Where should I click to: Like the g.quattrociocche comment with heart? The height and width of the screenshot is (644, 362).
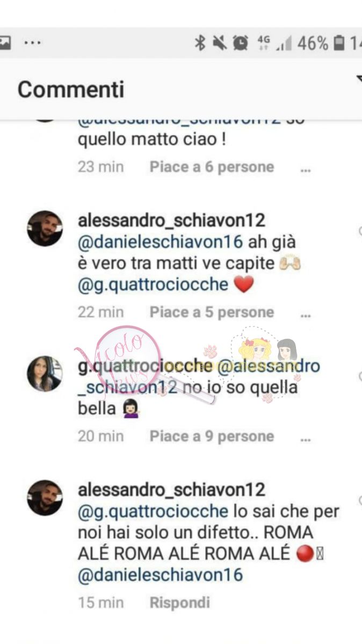pyautogui.click(x=360, y=376)
